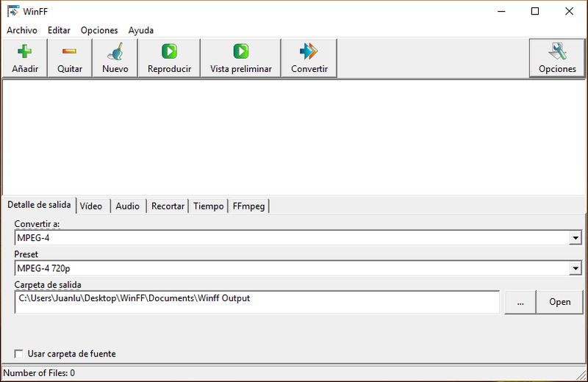Switch to the Recortar tab

point(168,206)
